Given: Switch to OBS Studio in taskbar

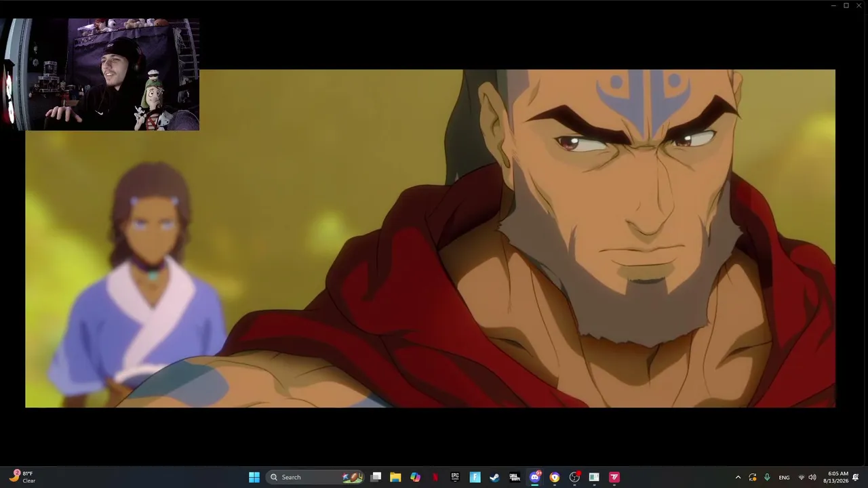Looking at the screenshot, I should (574, 477).
